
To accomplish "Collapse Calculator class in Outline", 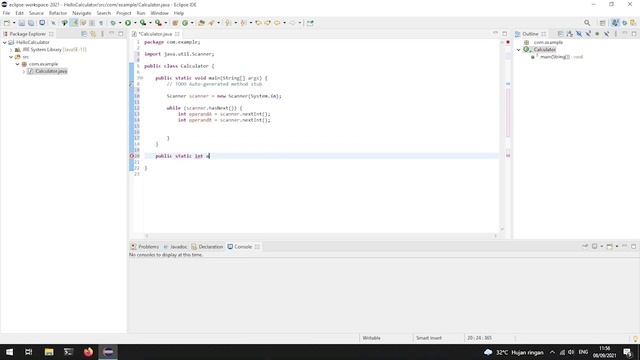I will (x=519, y=50).
